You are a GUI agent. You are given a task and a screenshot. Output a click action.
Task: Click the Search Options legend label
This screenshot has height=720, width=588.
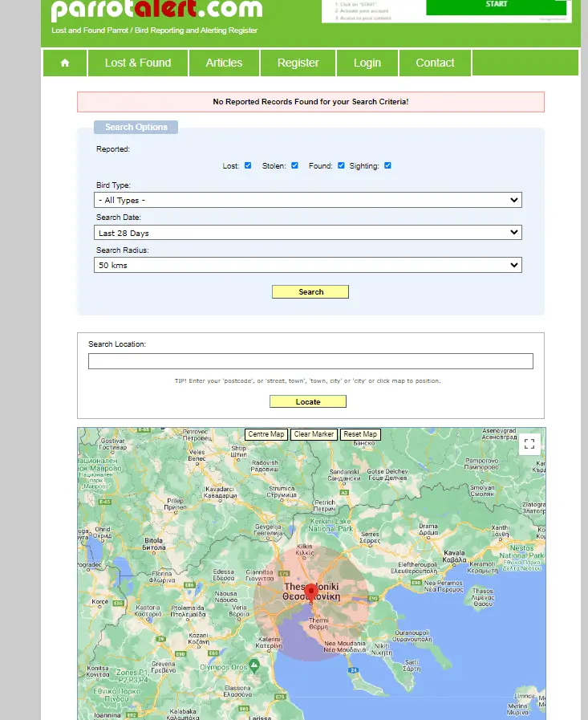[x=136, y=127]
